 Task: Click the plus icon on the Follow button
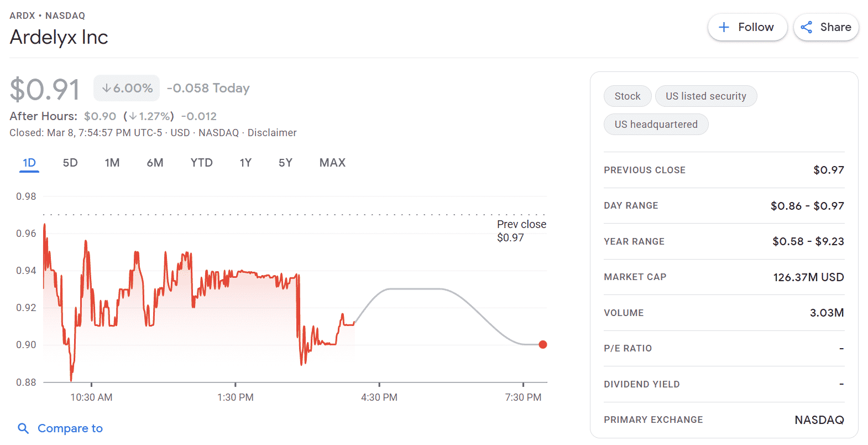[x=724, y=27]
